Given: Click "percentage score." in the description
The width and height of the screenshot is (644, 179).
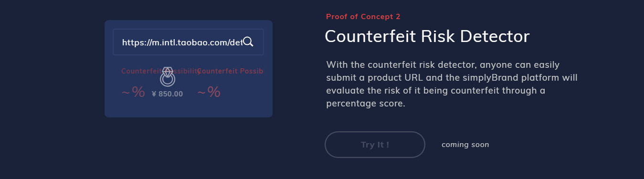Looking at the screenshot, I should (x=366, y=104).
